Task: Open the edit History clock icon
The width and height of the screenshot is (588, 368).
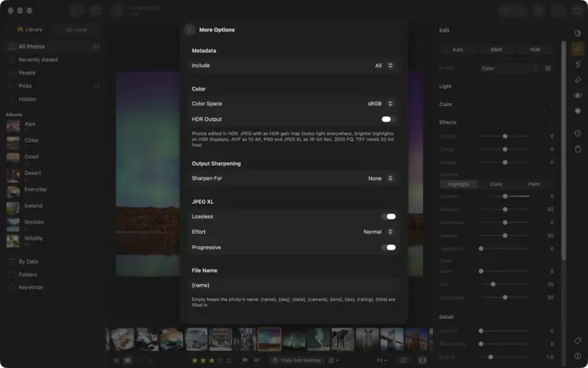Action: click(x=578, y=133)
